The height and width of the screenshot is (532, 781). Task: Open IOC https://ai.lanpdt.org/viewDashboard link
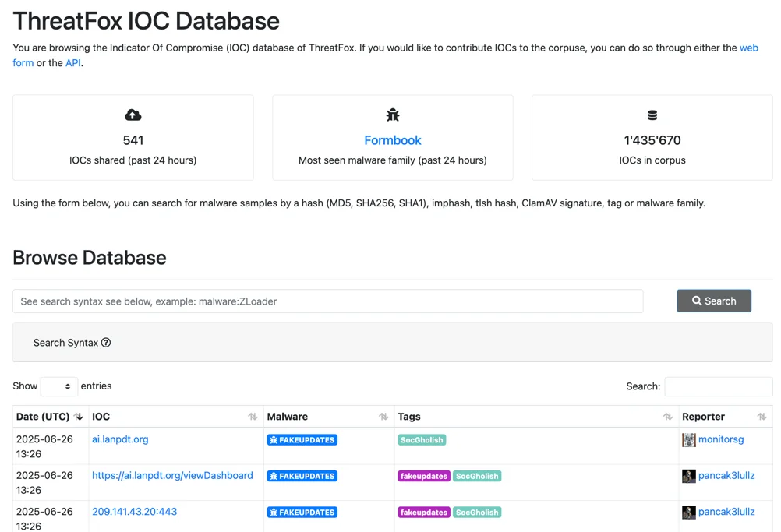[x=172, y=475]
